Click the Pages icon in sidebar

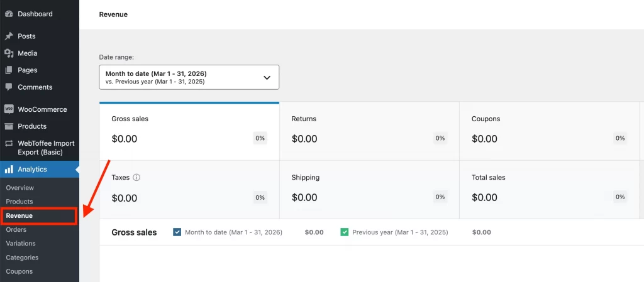(x=9, y=70)
